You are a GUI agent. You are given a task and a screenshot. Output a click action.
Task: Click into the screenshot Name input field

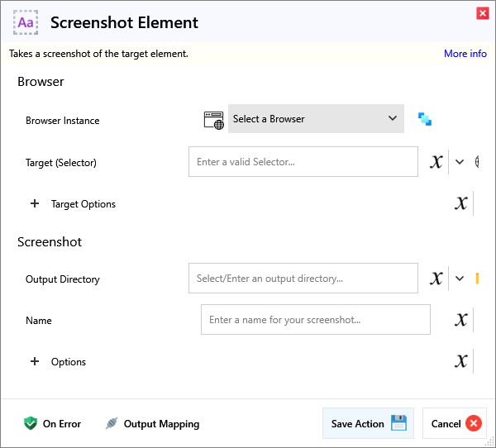[315, 320]
